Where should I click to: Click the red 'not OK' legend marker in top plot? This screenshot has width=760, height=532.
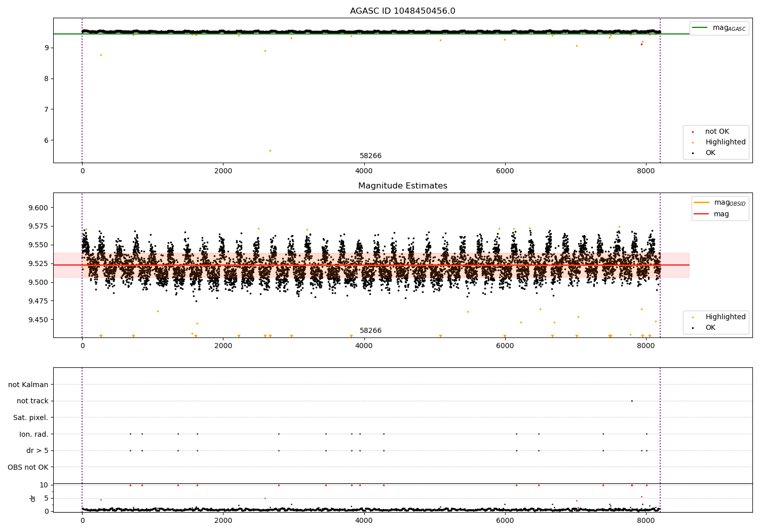click(693, 132)
